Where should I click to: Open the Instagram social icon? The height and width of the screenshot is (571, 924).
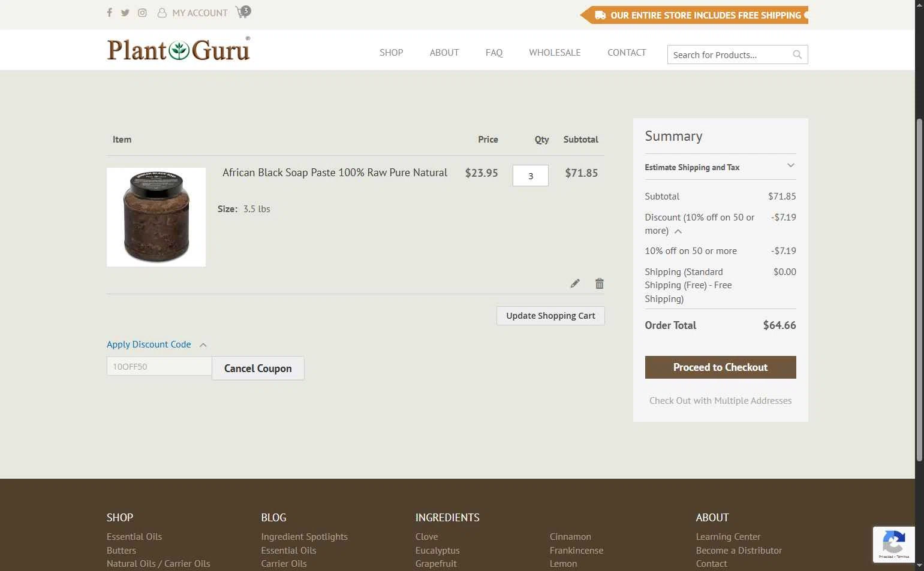pos(142,13)
